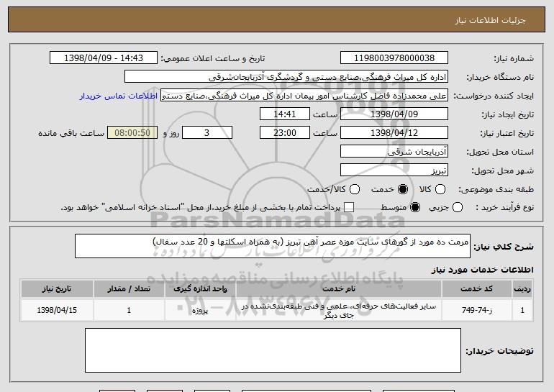Click the اطلاعات خدمات مورد نیاز section heading
This screenshot has height=392, width=554.
click(x=482, y=270)
